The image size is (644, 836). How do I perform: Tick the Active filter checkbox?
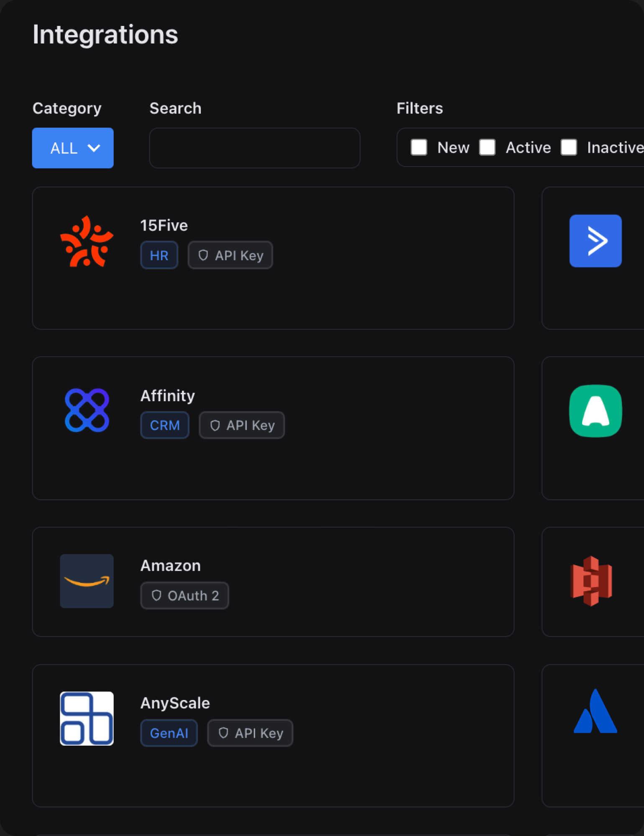487,147
